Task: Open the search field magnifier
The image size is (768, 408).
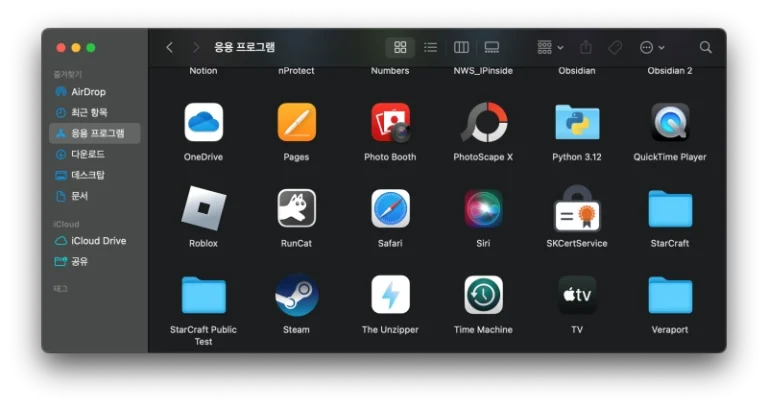Action: point(705,47)
